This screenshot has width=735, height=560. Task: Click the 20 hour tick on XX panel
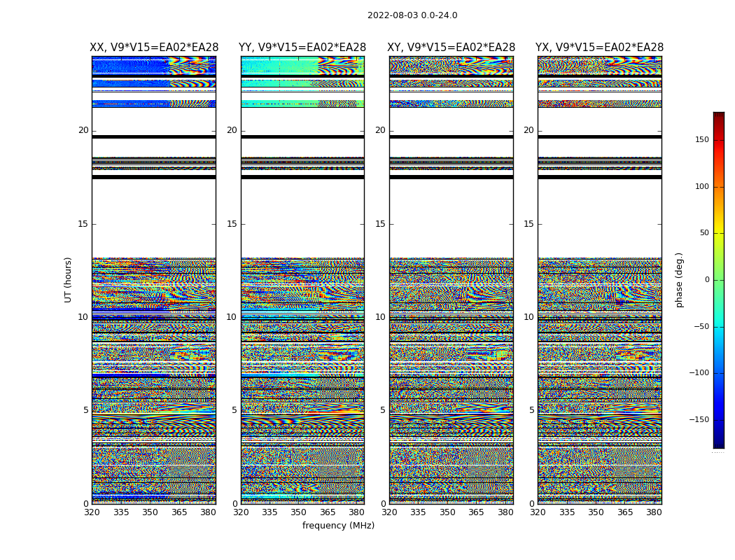[x=83, y=130]
